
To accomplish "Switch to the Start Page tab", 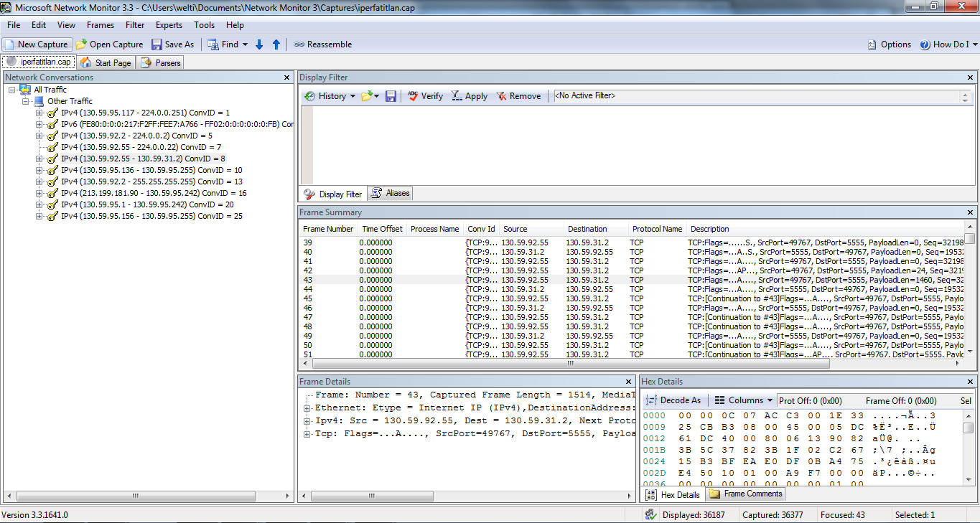I will [106, 62].
